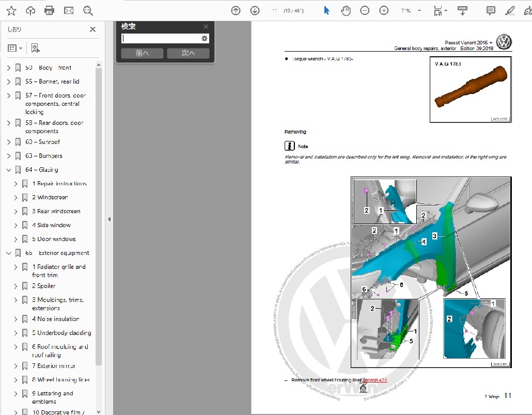The image size is (532, 415).
Task: Select the hand pan tool
Action: (x=346, y=10)
